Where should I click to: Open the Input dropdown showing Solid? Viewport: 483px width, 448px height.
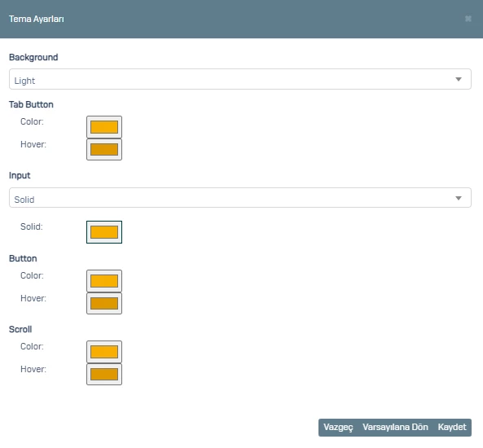point(240,197)
